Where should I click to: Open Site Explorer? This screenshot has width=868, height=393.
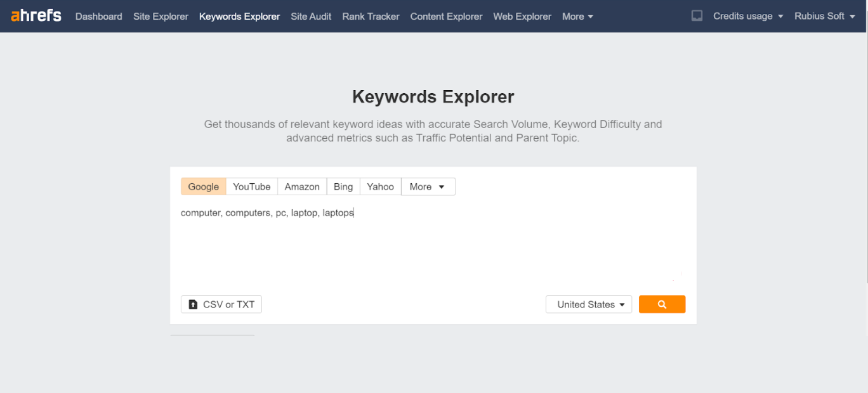161,16
